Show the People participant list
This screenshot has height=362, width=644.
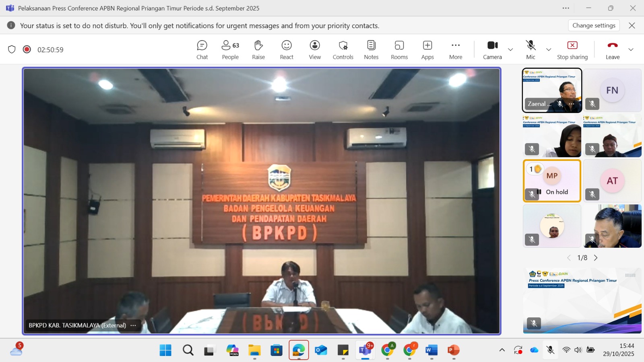230,50
